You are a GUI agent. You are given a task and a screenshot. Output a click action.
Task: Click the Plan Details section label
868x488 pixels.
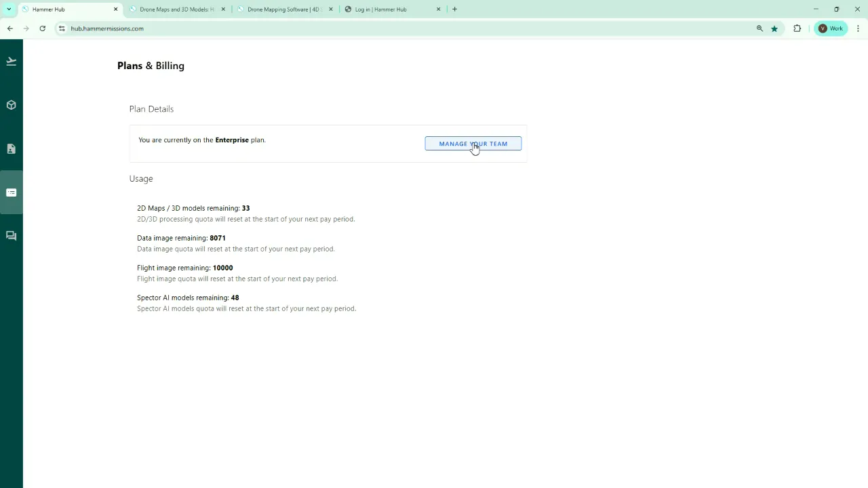pos(151,109)
